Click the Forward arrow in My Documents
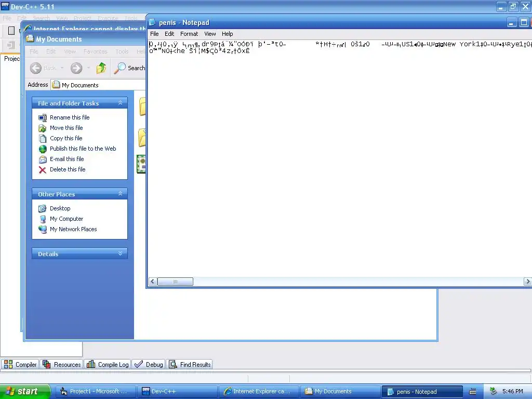Image resolution: width=532 pixels, height=399 pixels. pos(76,68)
